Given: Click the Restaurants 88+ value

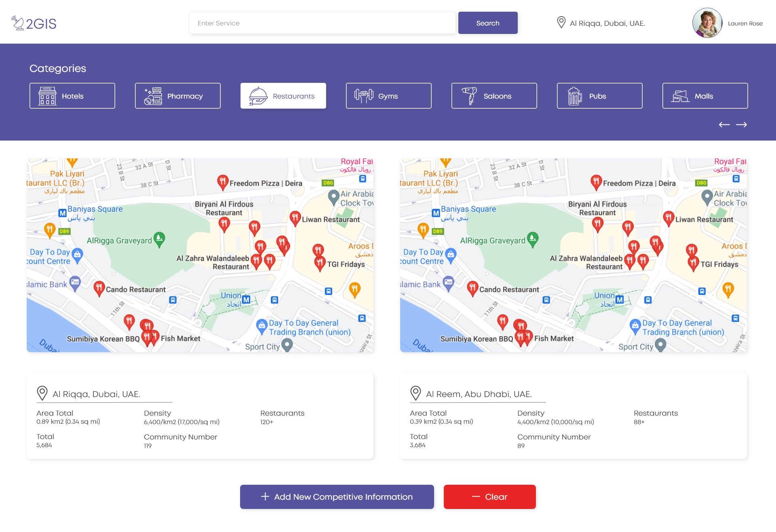Looking at the screenshot, I should pos(639,422).
